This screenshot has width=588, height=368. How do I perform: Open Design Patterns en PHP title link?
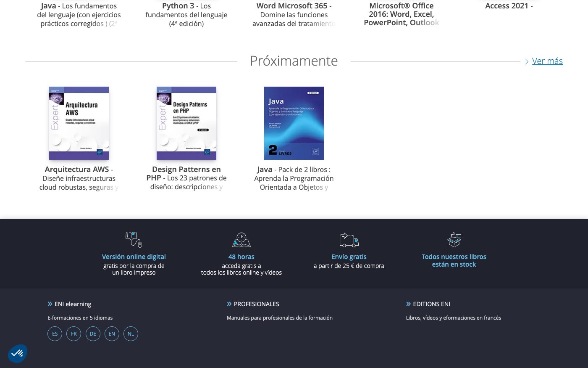point(186,178)
